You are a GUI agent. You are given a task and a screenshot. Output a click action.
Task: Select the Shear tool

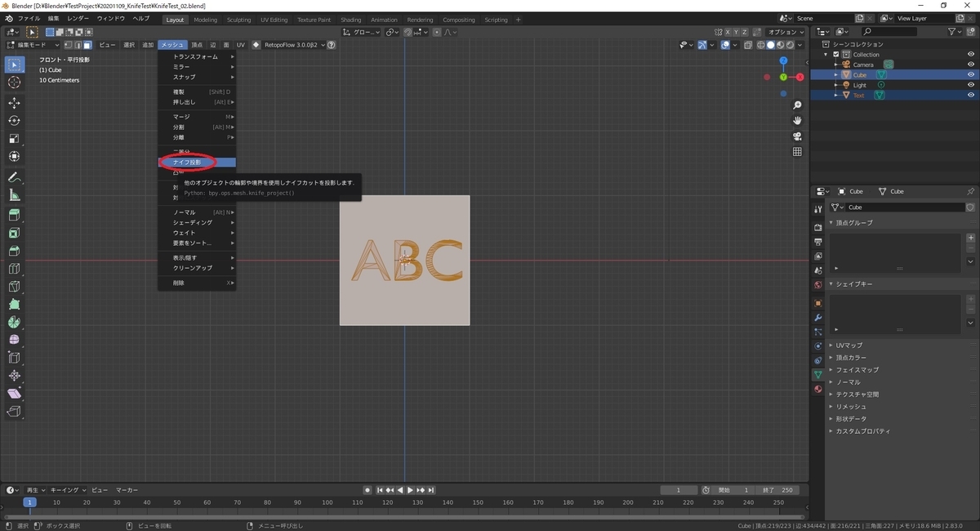14,394
